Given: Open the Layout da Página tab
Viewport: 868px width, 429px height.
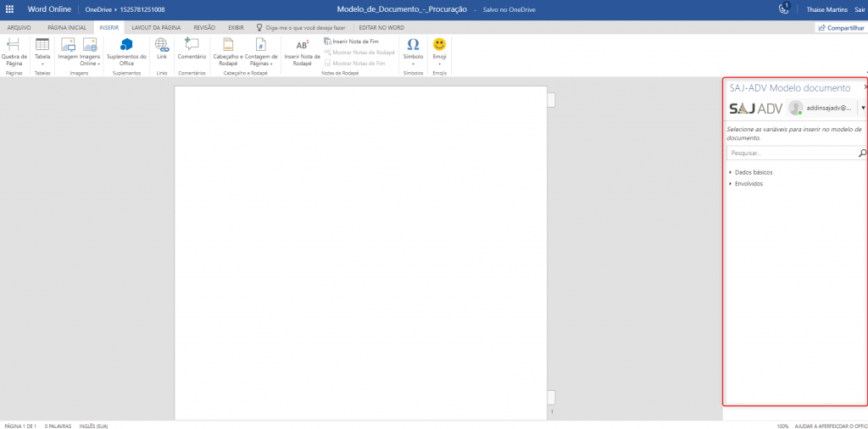Looking at the screenshot, I should click(156, 27).
